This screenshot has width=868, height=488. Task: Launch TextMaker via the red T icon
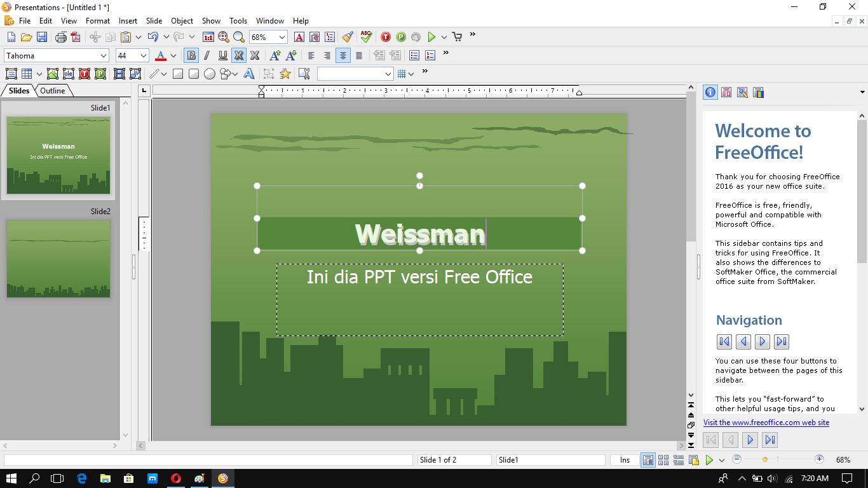[386, 37]
